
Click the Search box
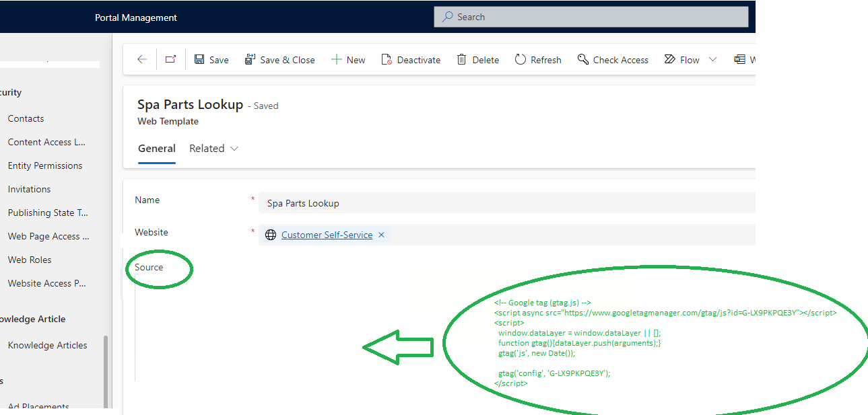pos(591,17)
